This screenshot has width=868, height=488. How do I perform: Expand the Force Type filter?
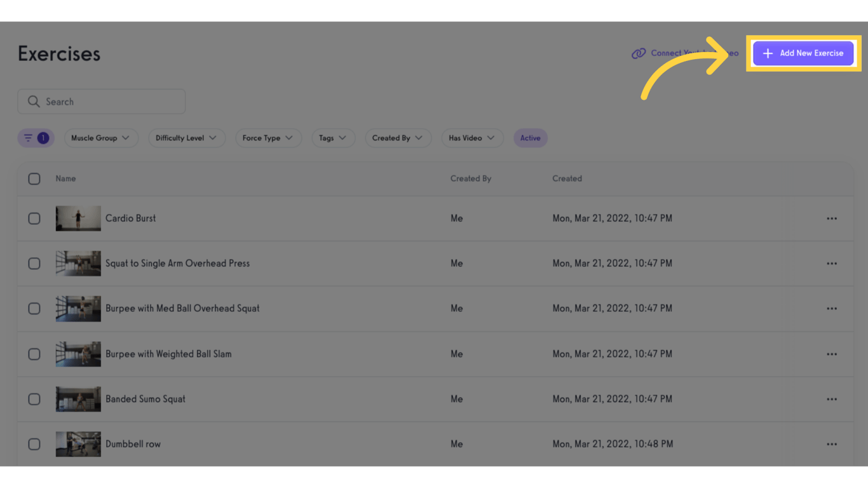pyautogui.click(x=268, y=138)
